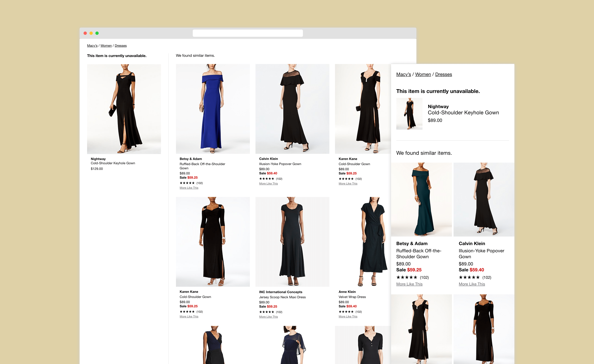Click the yellow minimize window dot
594x364 pixels.
click(91, 33)
